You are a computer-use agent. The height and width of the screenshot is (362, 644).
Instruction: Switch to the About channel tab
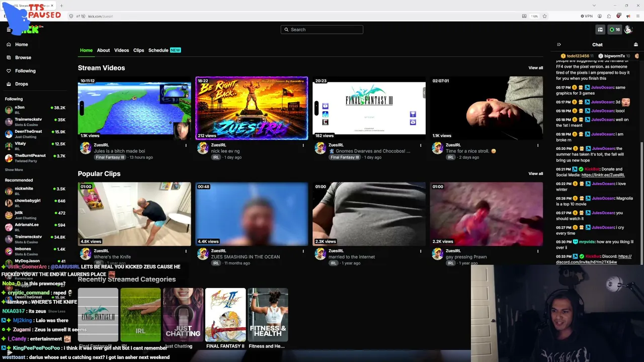103,50
